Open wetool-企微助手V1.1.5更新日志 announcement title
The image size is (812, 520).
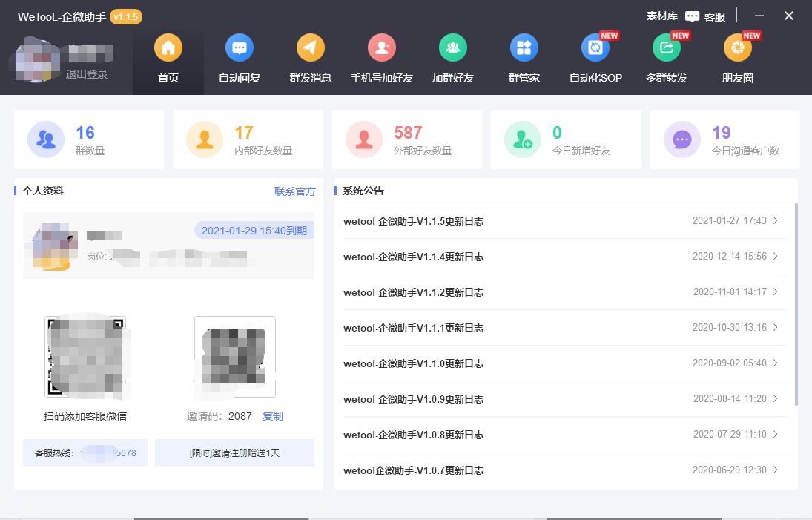413,221
